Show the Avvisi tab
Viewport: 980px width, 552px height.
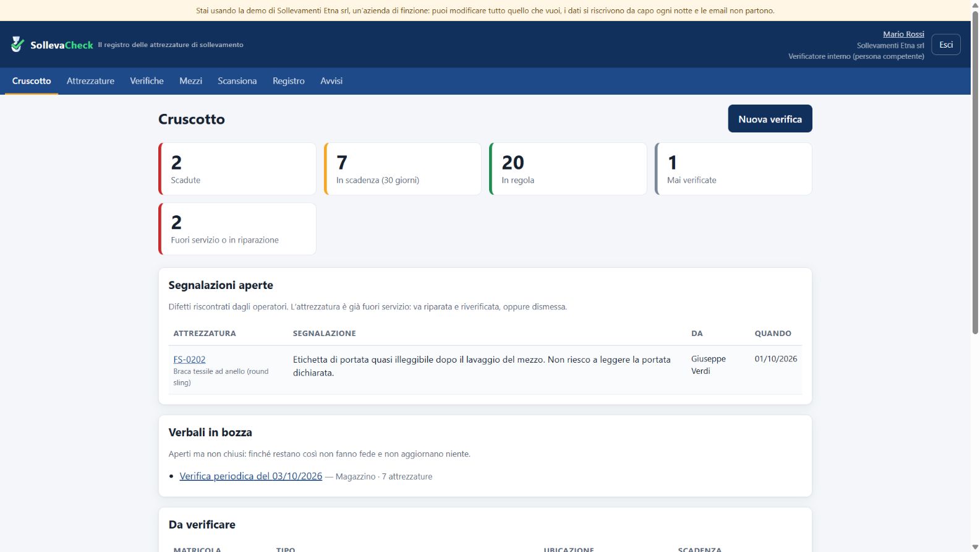click(x=331, y=81)
